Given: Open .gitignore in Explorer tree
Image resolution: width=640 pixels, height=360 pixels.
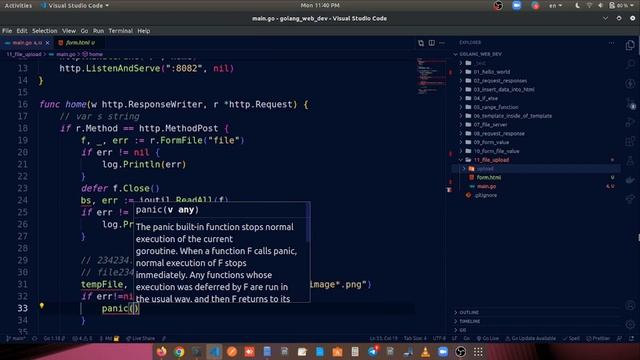Looking at the screenshot, I should [485, 195].
